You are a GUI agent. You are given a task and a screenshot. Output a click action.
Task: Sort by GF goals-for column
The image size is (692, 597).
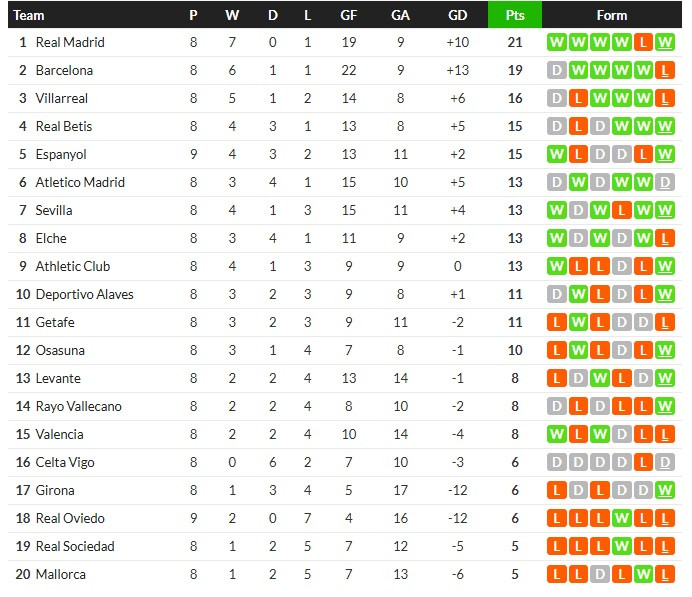[348, 15]
